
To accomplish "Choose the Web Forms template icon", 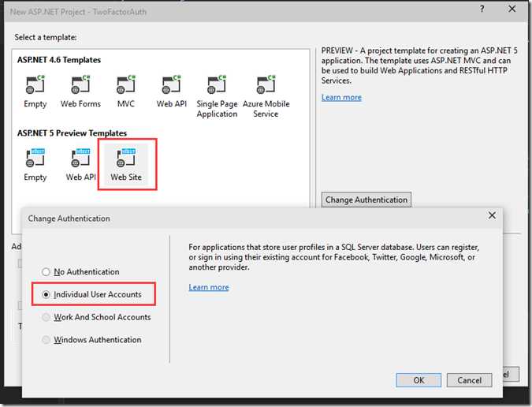I will pyautogui.click(x=80, y=85).
